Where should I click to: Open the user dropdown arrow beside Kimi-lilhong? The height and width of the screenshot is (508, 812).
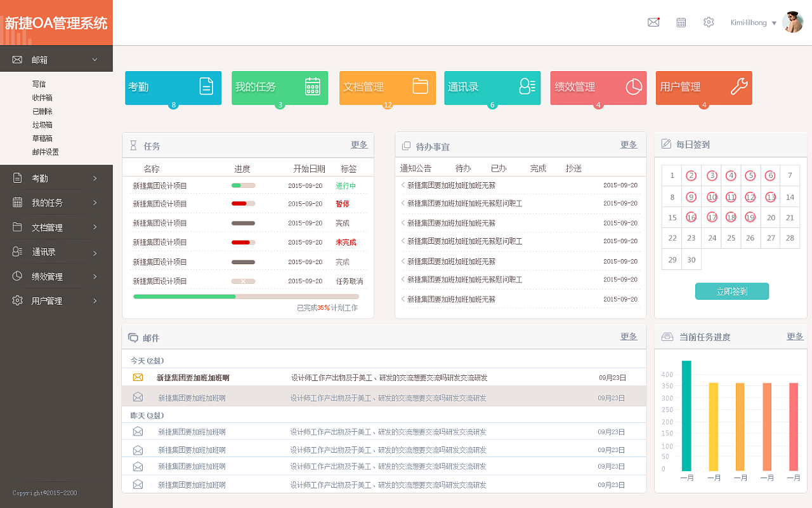point(774,23)
